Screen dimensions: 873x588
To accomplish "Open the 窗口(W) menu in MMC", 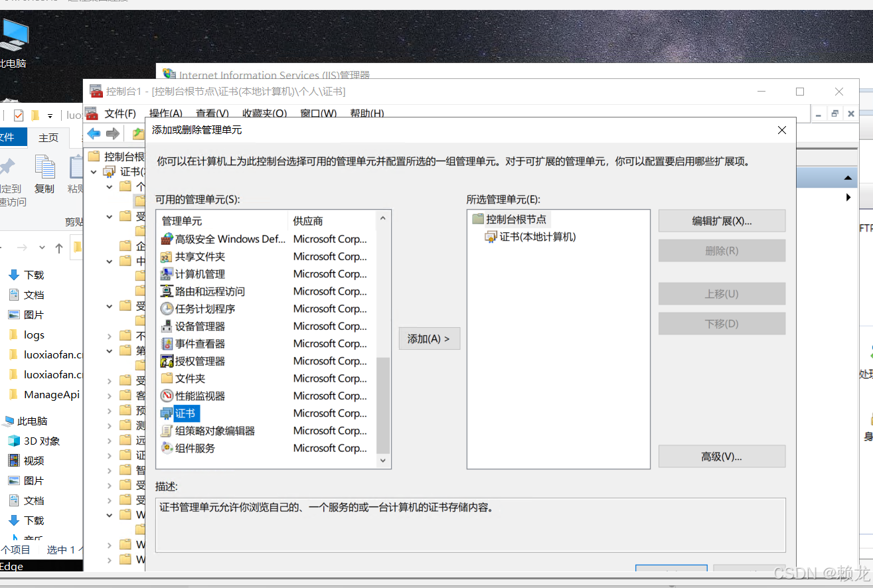I will (319, 113).
